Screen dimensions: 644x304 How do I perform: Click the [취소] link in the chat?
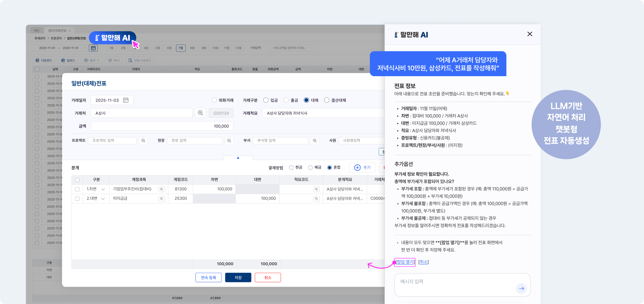[x=424, y=262]
